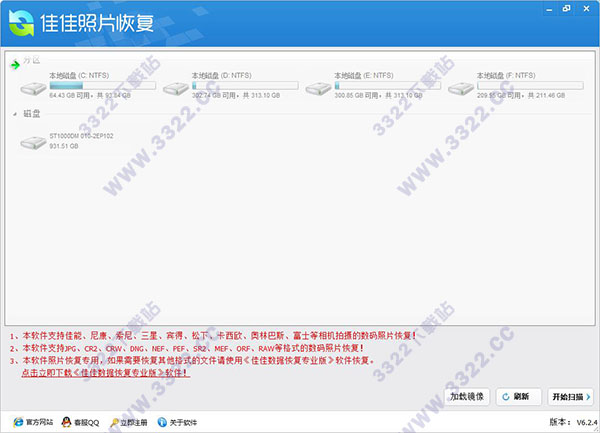The image size is (600, 433).
Task: Select the 本地磁盘 (F: NTFS) label
Action: [506, 75]
